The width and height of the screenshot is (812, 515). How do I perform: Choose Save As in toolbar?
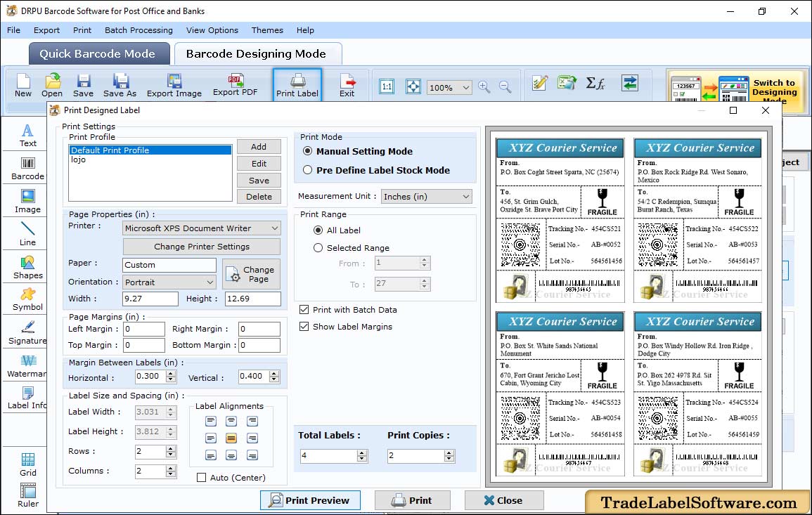[120, 86]
